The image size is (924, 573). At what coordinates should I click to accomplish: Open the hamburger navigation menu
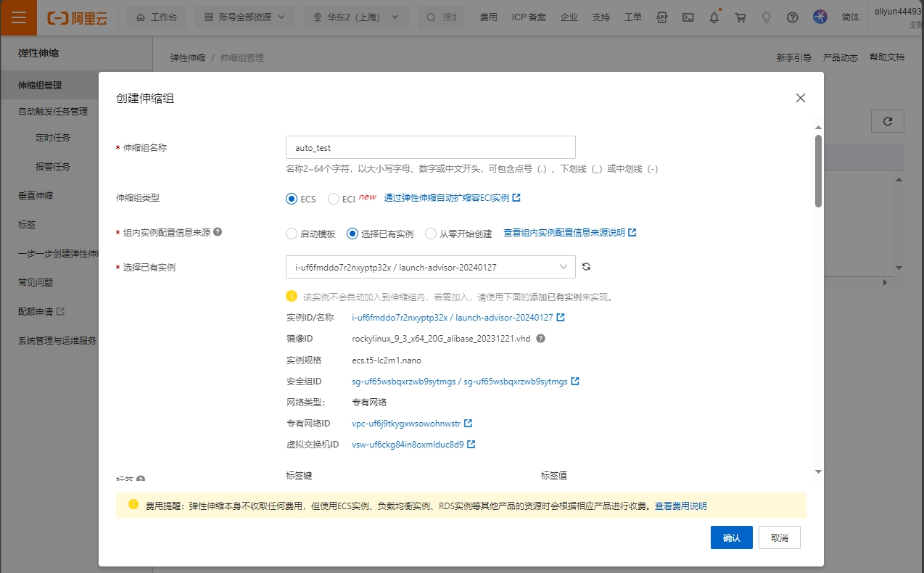pos(19,17)
